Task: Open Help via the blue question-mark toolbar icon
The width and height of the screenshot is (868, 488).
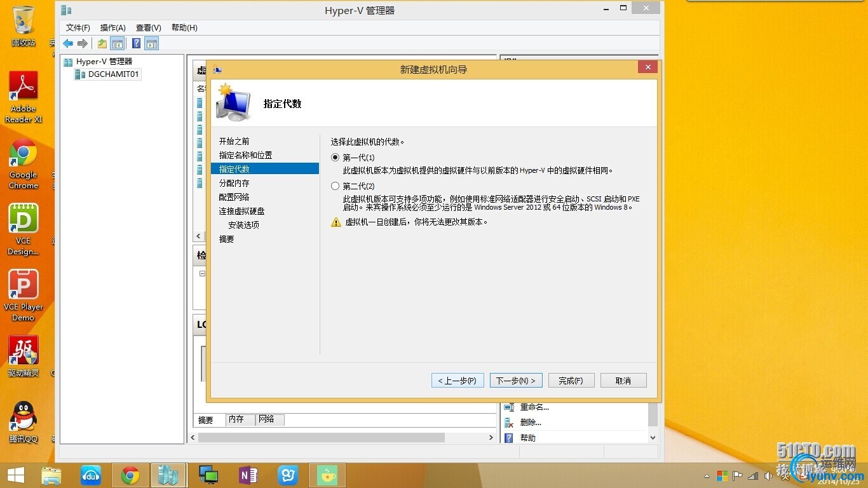Action: coord(136,43)
